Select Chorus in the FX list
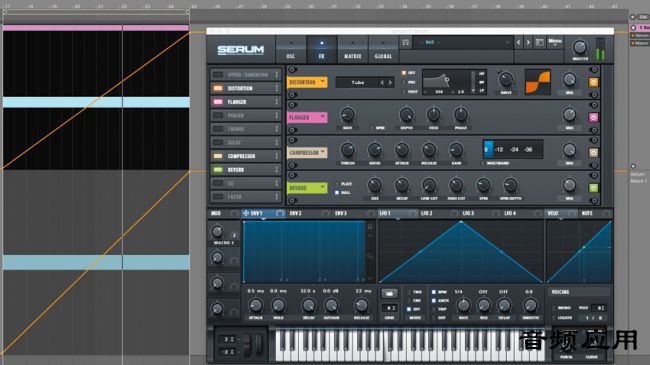Image resolution: width=650 pixels, height=365 pixels. (245, 129)
